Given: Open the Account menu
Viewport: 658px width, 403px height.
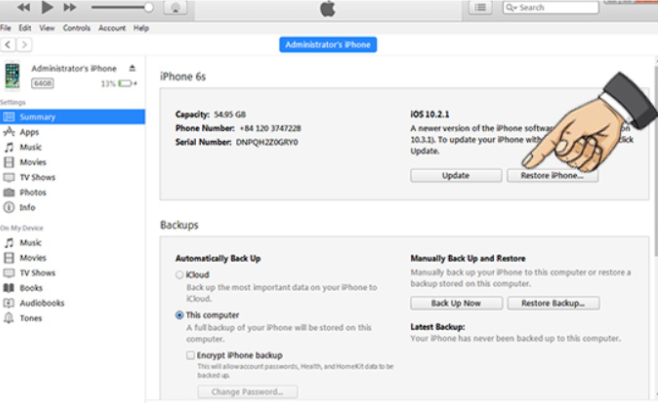Looking at the screenshot, I should coord(112,28).
